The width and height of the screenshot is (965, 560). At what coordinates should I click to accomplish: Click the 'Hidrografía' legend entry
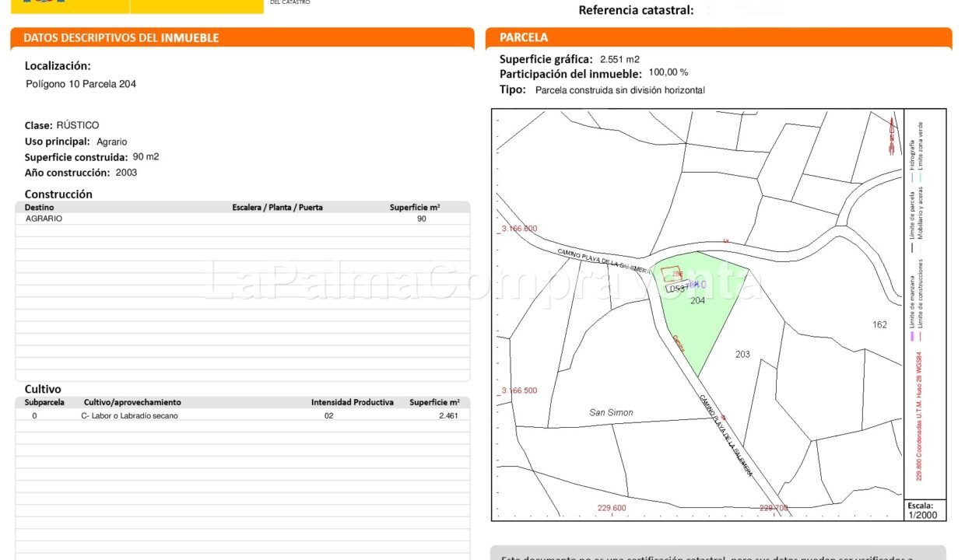pyautogui.click(x=911, y=161)
